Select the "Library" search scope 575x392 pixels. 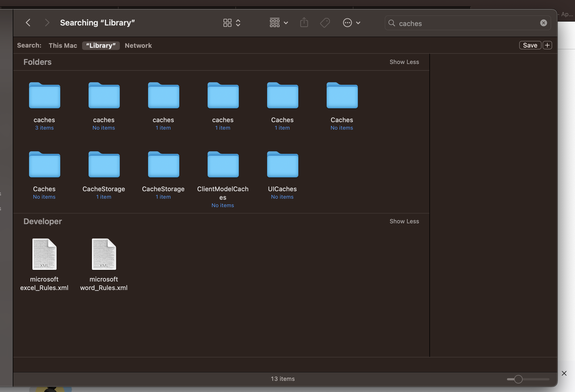point(101,45)
